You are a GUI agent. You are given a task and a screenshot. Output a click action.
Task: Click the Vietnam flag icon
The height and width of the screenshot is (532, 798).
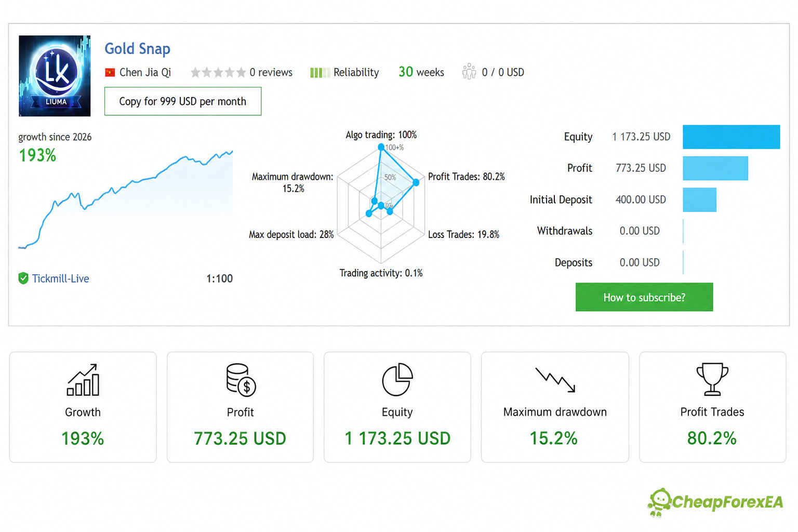[x=110, y=73]
